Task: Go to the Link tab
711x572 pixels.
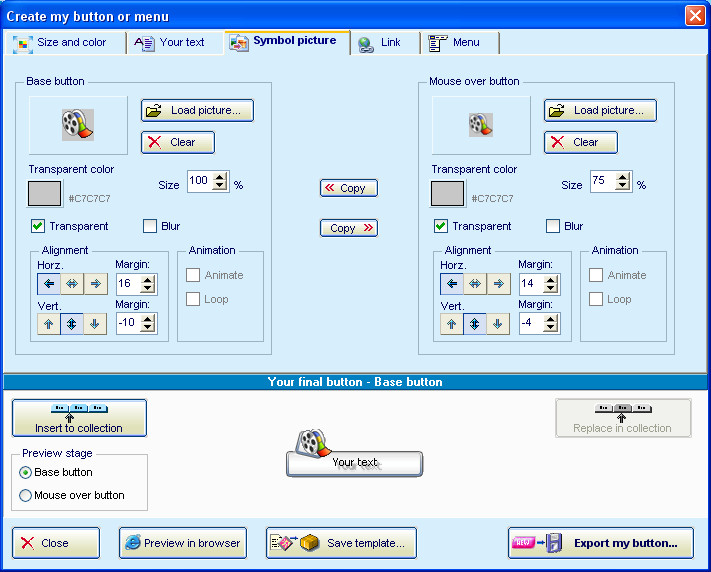Action: (x=385, y=43)
